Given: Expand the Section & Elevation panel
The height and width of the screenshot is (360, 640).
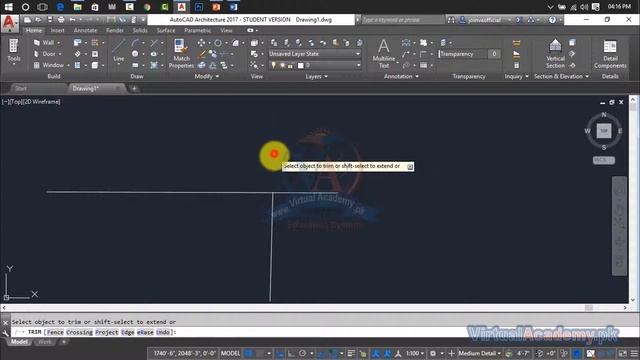Looking at the screenshot, I should click(x=561, y=76).
